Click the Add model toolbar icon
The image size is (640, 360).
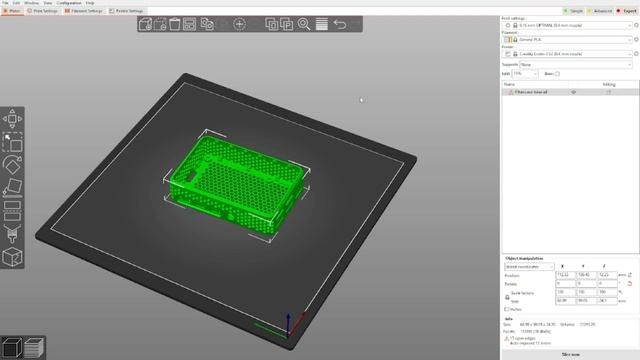145,24
